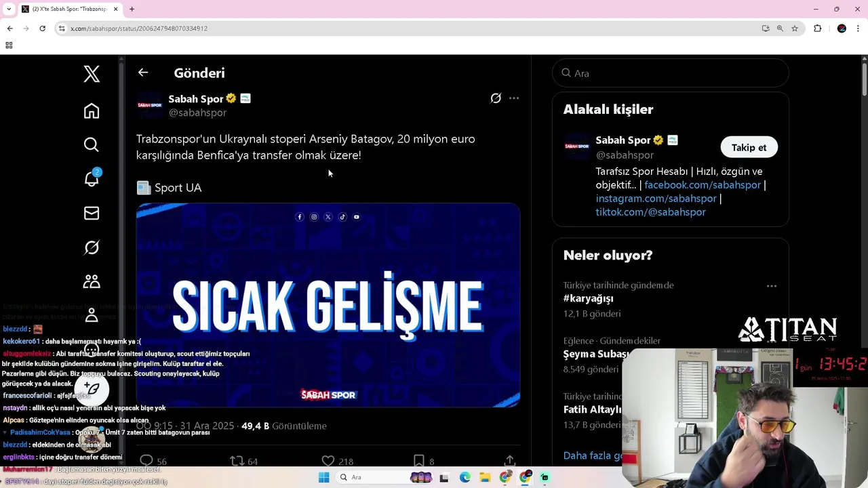This screenshot has width=868, height=488.
Task: Open instagram.com/sabahspor link
Action: [x=656, y=199]
